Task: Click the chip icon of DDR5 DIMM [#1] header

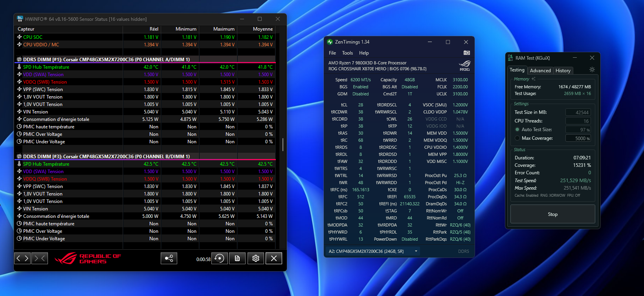Action: click(19, 59)
